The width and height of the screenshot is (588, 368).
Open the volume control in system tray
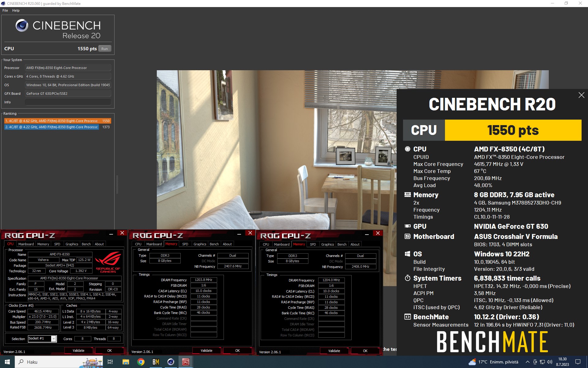[x=550, y=362]
